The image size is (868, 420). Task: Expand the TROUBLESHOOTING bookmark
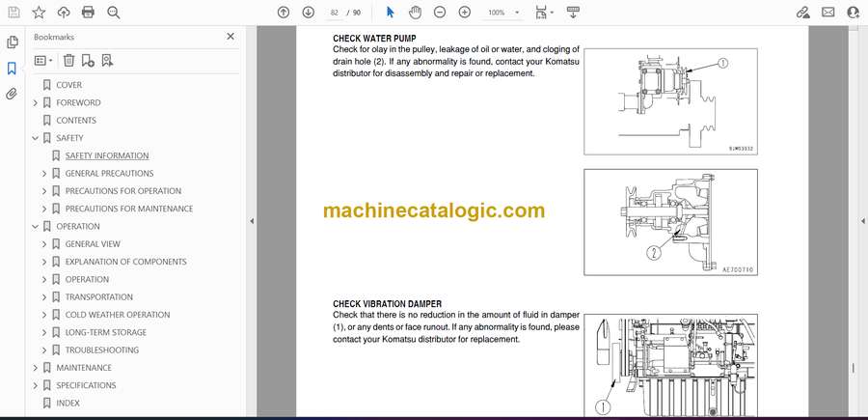(x=44, y=350)
